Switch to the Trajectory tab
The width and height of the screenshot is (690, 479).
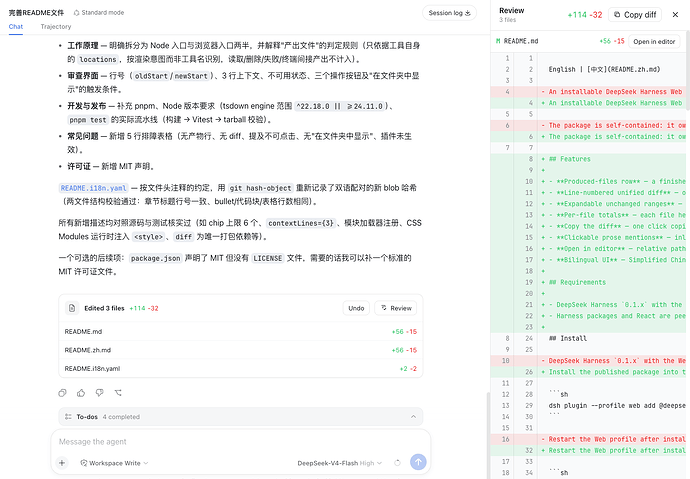[x=56, y=26]
